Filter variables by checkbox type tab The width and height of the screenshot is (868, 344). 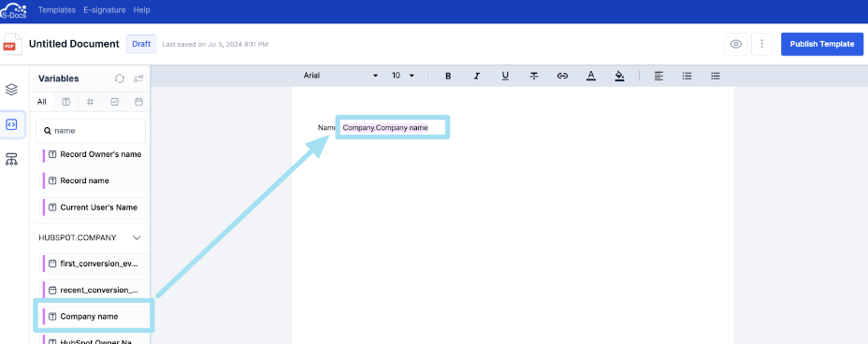[115, 102]
